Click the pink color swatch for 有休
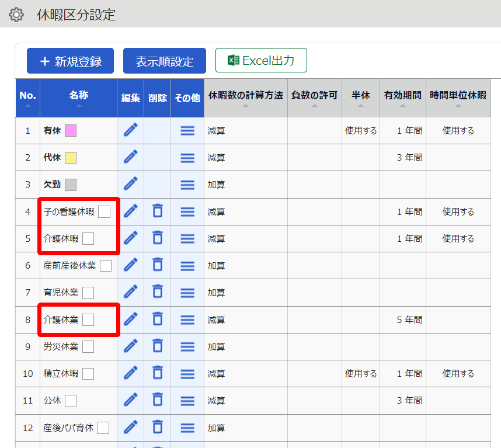The height and width of the screenshot is (448, 501). [x=71, y=131]
